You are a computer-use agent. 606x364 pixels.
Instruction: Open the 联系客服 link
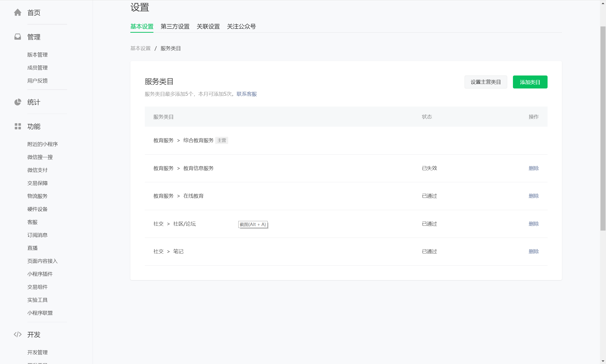(x=246, y=94)
